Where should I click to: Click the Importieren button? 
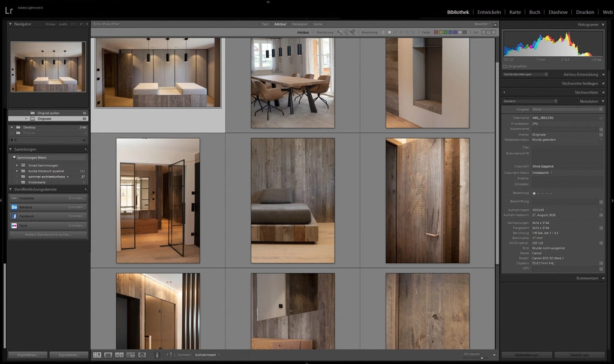coord(28,355)
